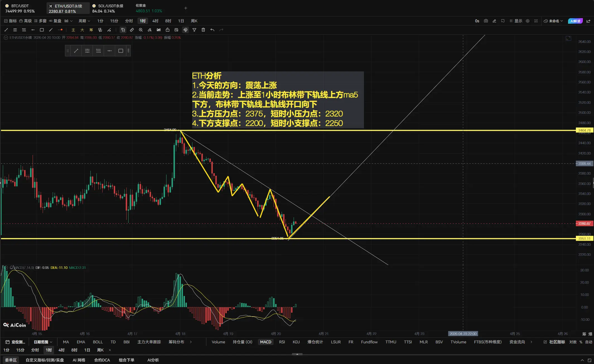
Task: Click the 4时 timeframe button
Action: pos(155,21)
